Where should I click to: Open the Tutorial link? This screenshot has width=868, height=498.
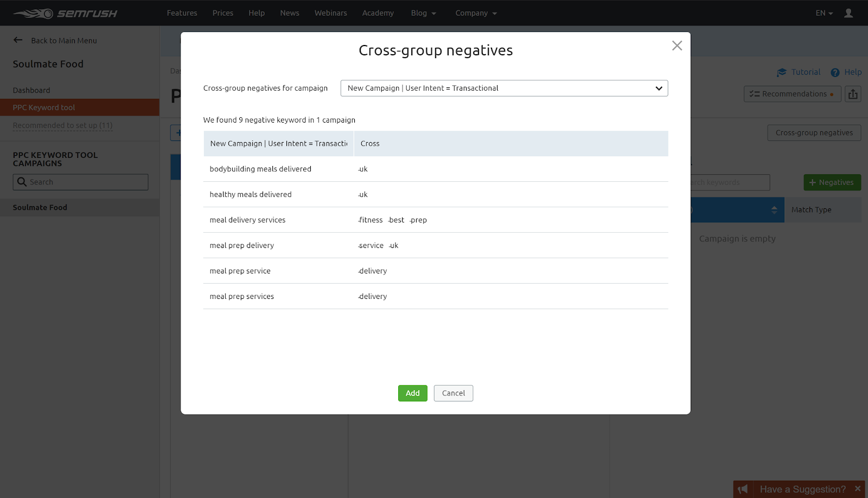(x=806, y=72)
